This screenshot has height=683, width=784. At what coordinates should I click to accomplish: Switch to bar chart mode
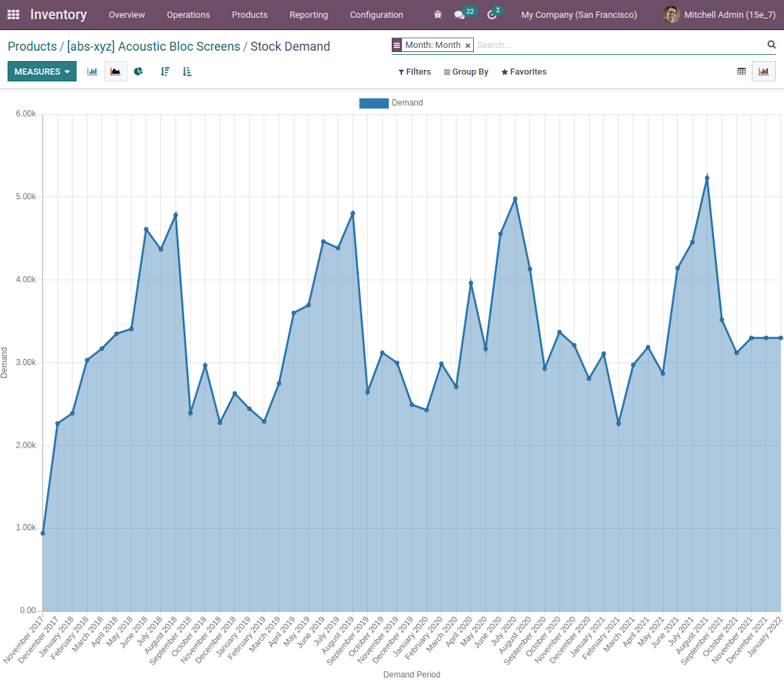92,71
